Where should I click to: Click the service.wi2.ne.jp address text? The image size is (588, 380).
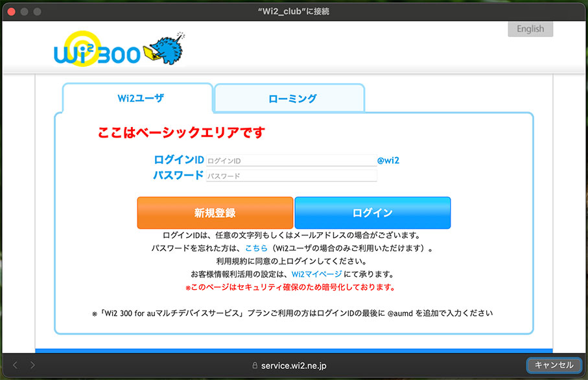pos(294,365)
